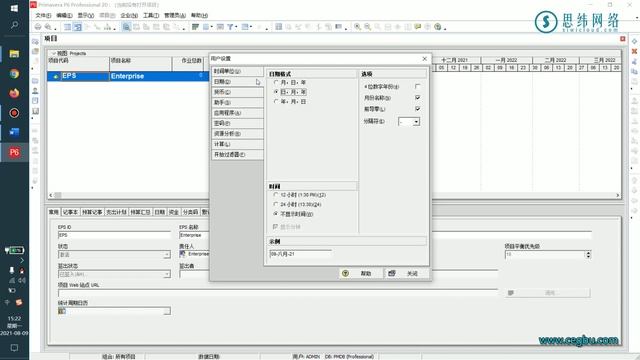Viewport: 640px width, 360px height.
Task: Switch to the 货币 tab in User Preferences
Action: pyautogui.click(x=237, y=92)
